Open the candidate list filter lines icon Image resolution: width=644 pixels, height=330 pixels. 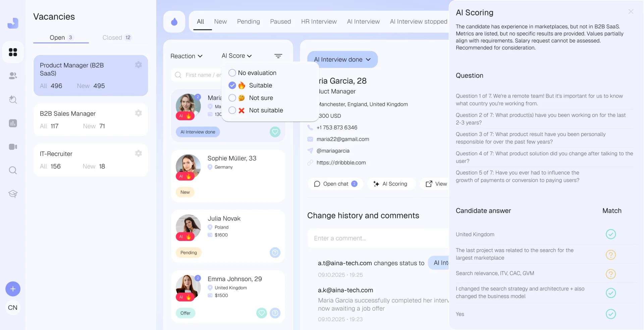[278, 56]
